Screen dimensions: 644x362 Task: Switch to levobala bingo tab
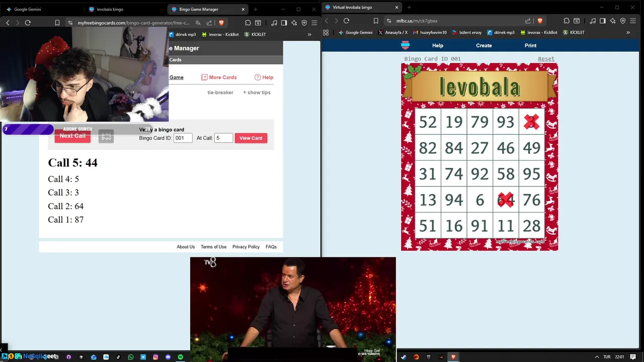(125, 9)
